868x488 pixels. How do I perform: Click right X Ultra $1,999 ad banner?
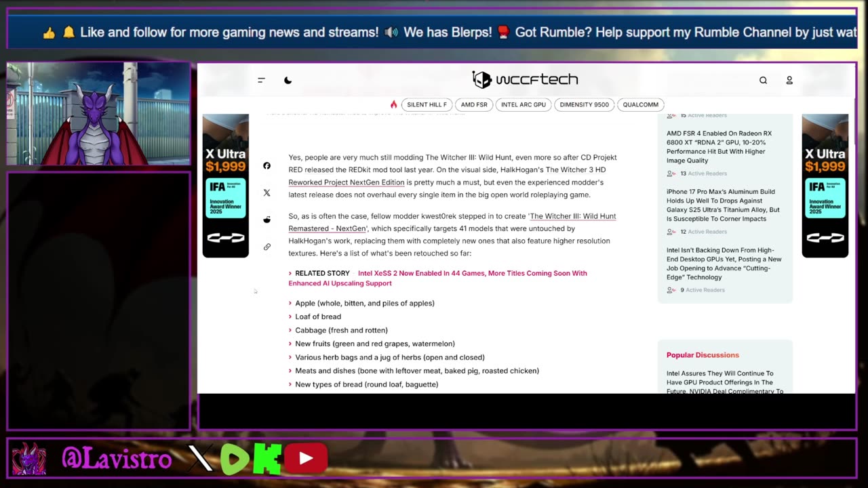click(825, 186)
